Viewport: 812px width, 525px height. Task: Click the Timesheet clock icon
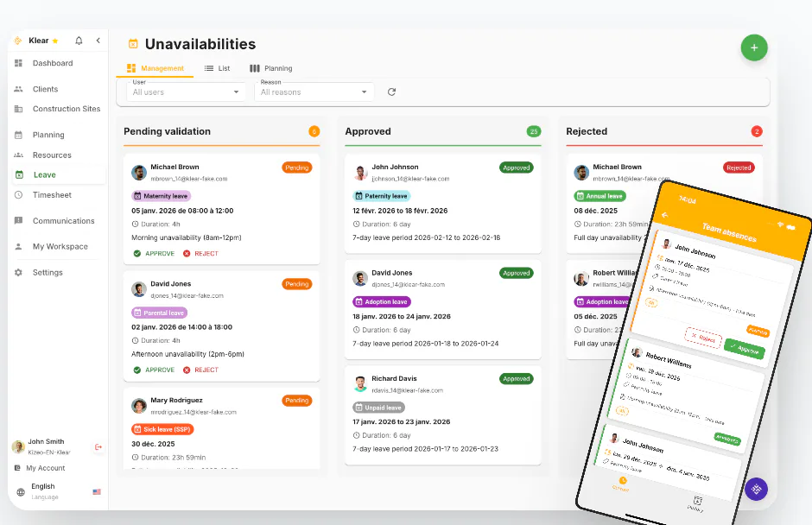click(x=19, y=195)
